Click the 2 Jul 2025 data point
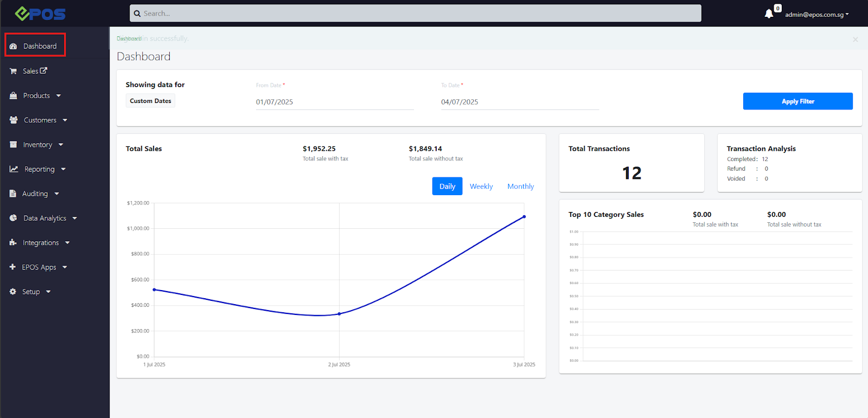 tap(339, 314)
